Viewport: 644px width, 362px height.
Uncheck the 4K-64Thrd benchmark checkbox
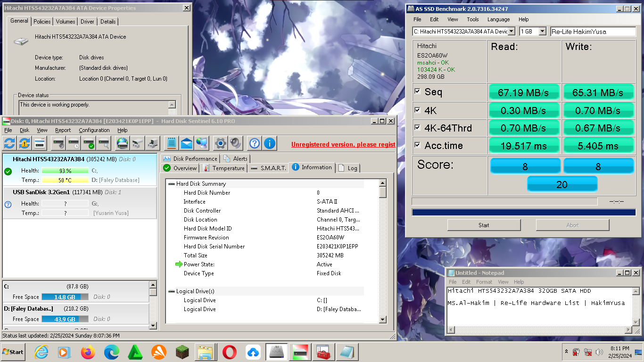coord(417,127)
